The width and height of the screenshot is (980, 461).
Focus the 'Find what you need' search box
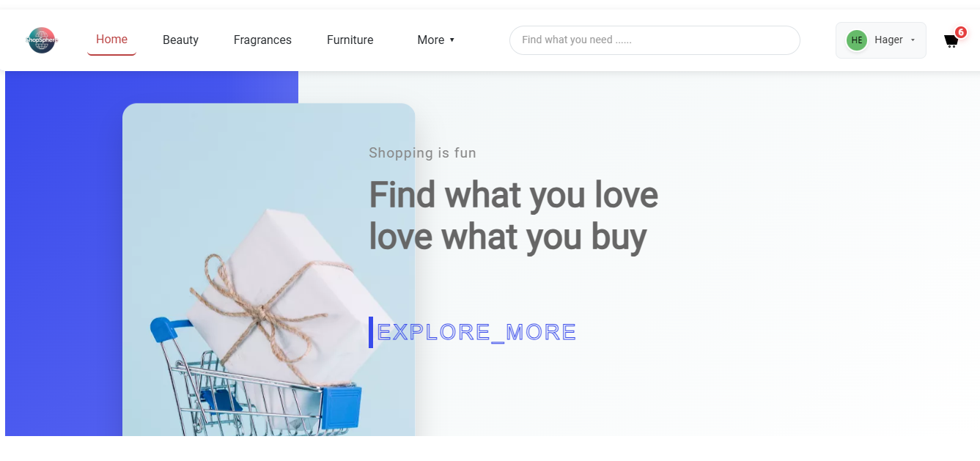click(655, 40)
